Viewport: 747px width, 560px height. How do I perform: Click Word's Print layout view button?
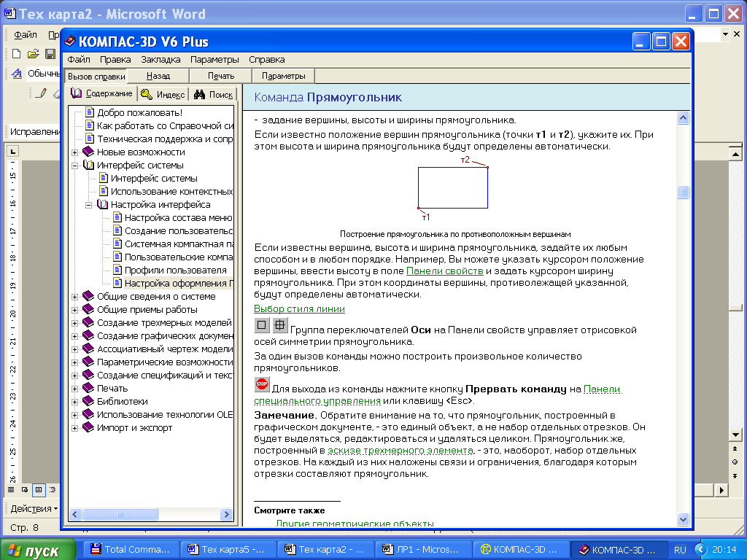(x=39, y=489)
